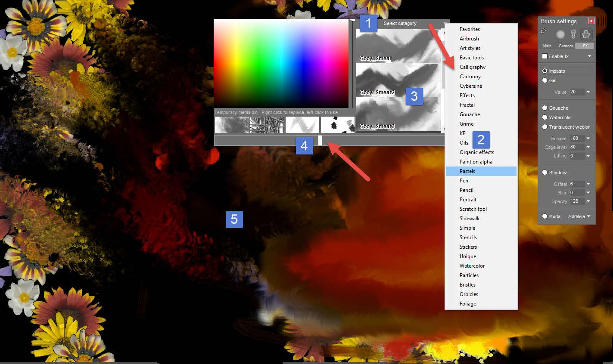This screenshot has height=364, width=613.
Task: Switch to the Main tab in Brush settings
Action: pos(547,46)
